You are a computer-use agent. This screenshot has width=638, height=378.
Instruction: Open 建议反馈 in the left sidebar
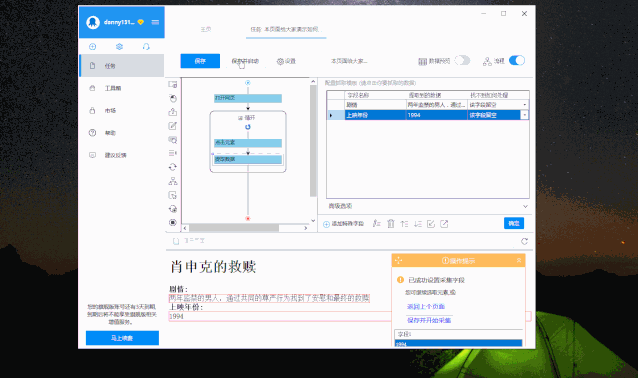[122, 155]
